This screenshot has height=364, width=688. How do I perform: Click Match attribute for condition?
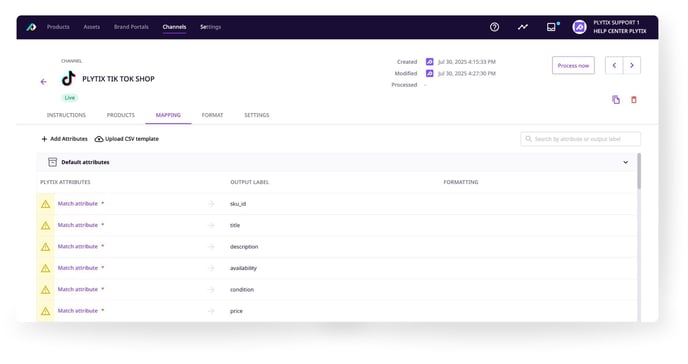coord(78,290)
